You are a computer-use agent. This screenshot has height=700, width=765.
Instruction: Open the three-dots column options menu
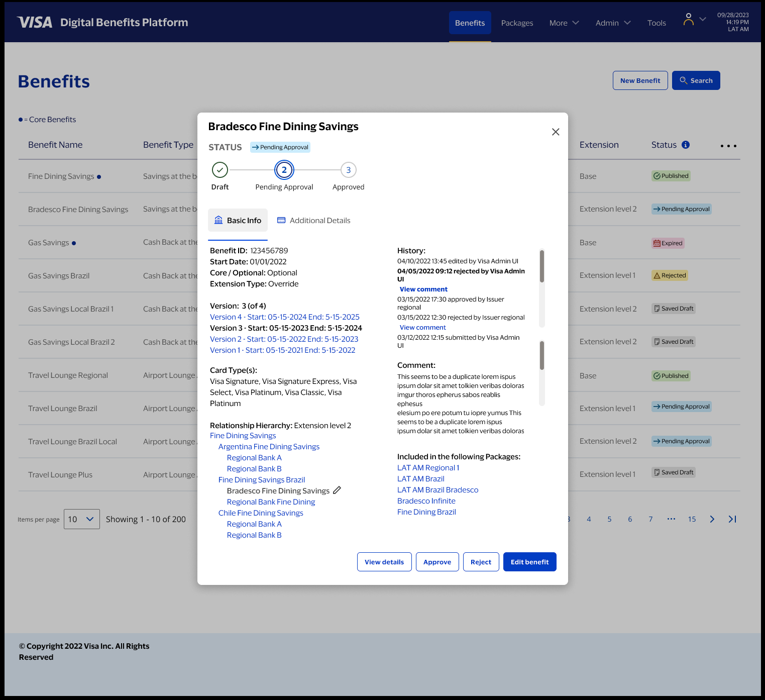(728, 146)
